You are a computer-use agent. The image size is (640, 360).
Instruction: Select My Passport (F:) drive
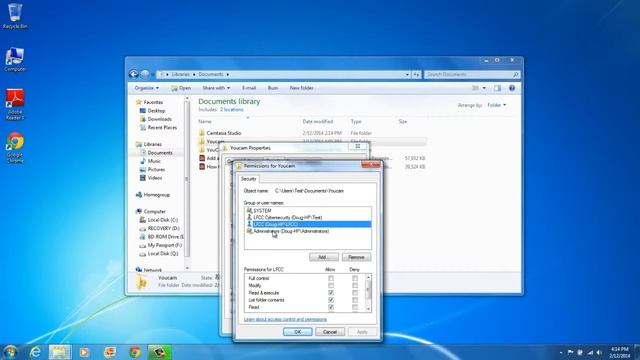click(161, 245)
